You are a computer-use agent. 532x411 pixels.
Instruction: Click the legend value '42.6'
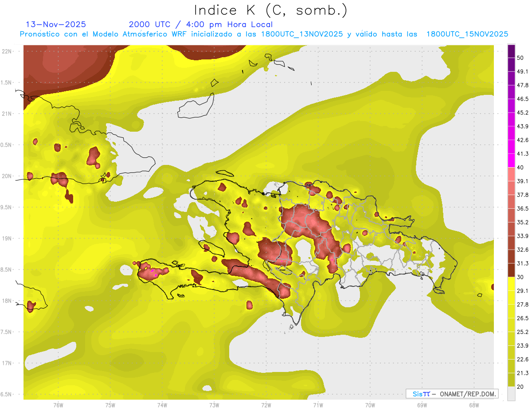[523, 140]
